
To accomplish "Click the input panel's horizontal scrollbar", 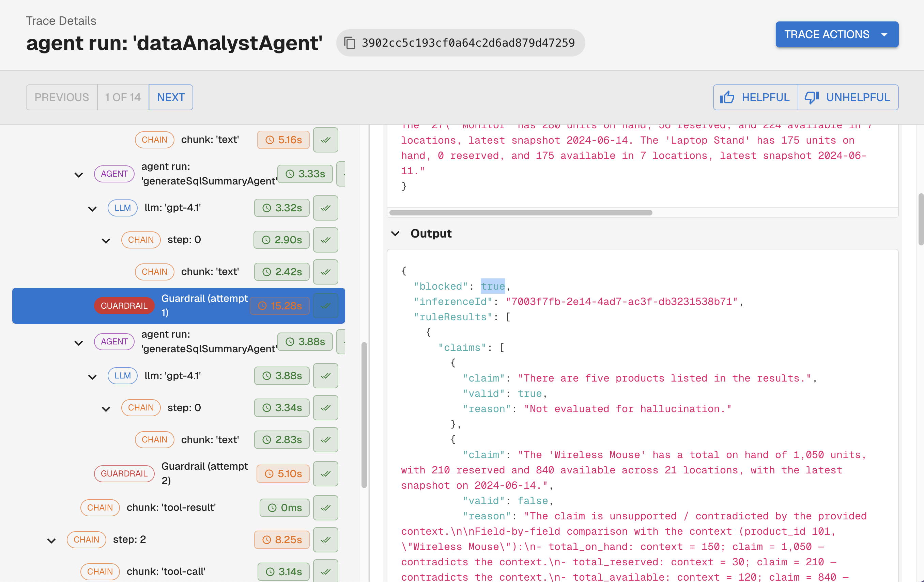I will [x=520, y=213].
